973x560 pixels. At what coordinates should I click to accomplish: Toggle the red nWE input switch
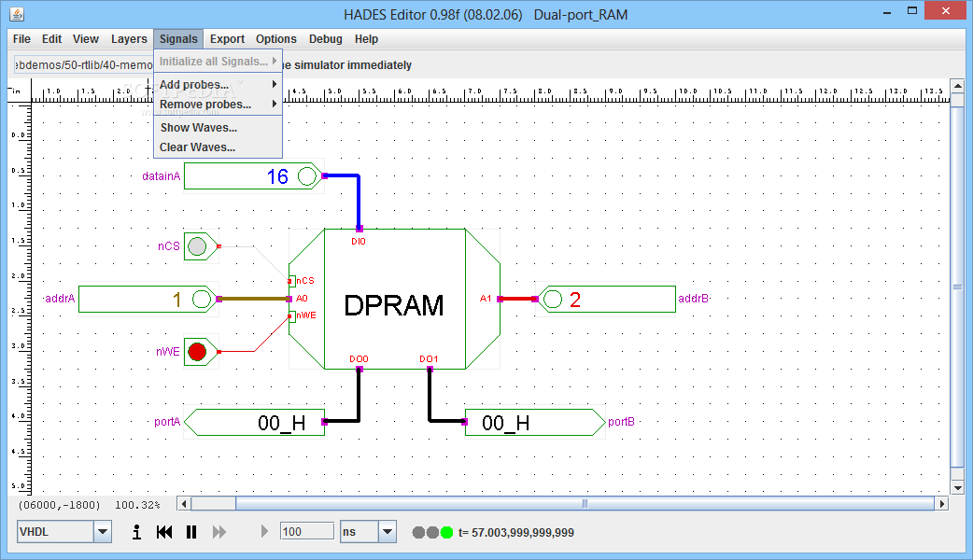[x=197, y=352]
